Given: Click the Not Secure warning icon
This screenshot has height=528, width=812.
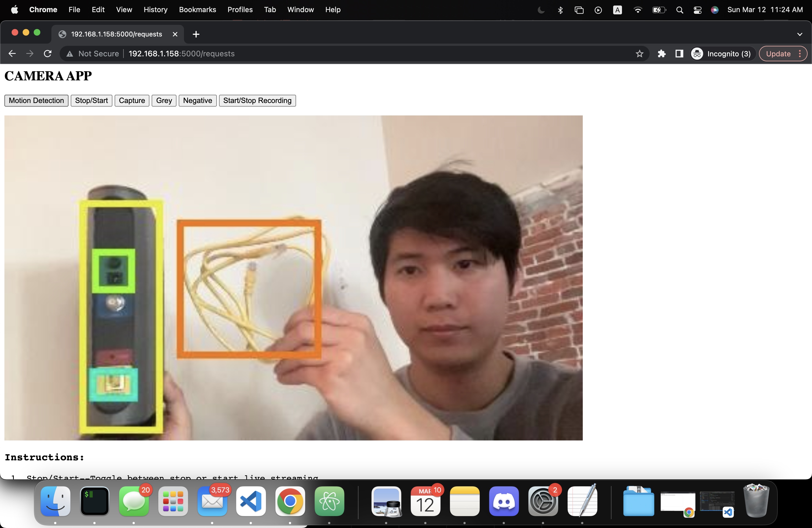Looking at the screenshot, I should pos(70,54).
